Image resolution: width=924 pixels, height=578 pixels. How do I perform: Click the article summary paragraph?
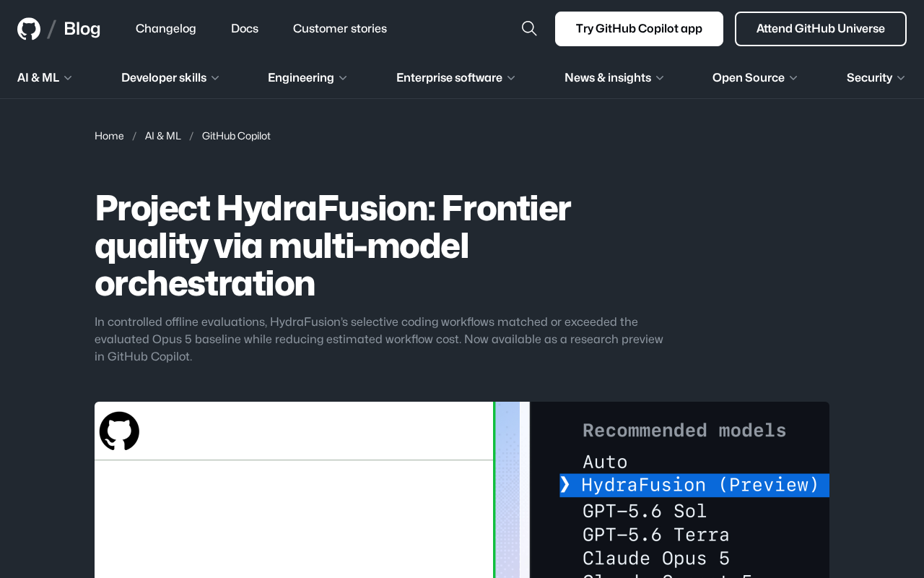click(379, 339)
